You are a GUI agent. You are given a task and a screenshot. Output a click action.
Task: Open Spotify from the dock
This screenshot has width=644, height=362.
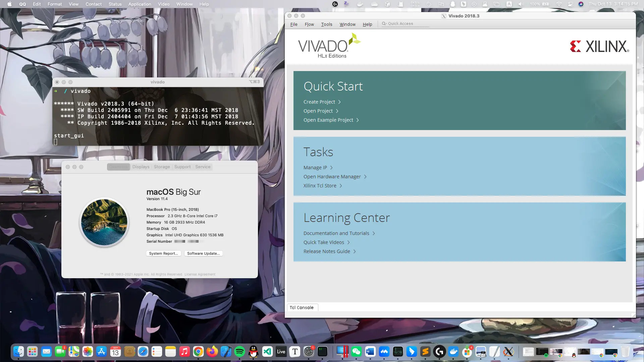coord(239,352)
